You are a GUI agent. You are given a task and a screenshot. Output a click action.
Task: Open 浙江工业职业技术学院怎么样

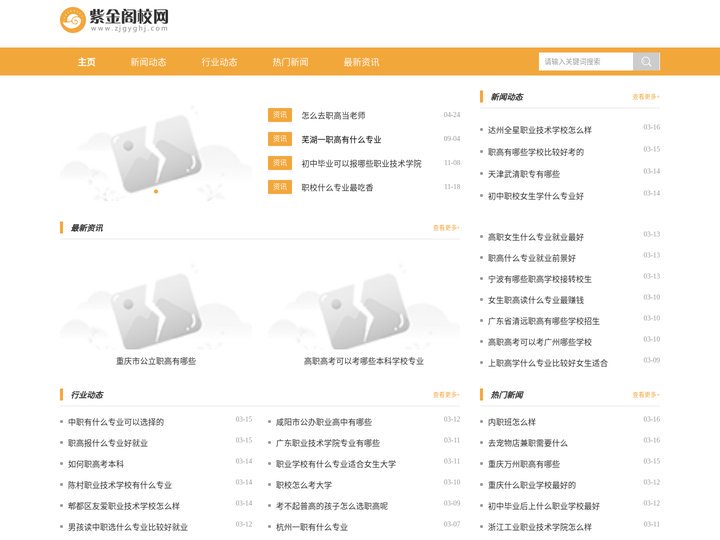pyautogui.click(x=540, y=527)
